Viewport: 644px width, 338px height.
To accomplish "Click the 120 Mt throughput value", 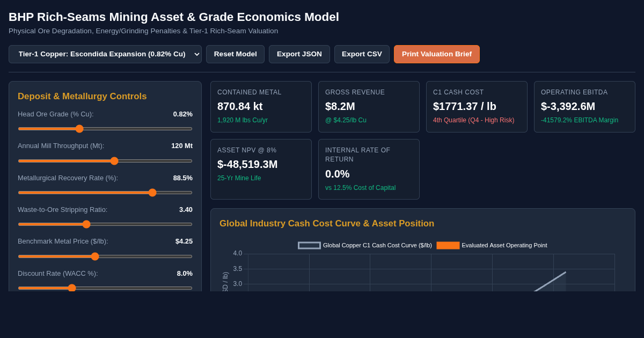I will click(x=182, y=145).
